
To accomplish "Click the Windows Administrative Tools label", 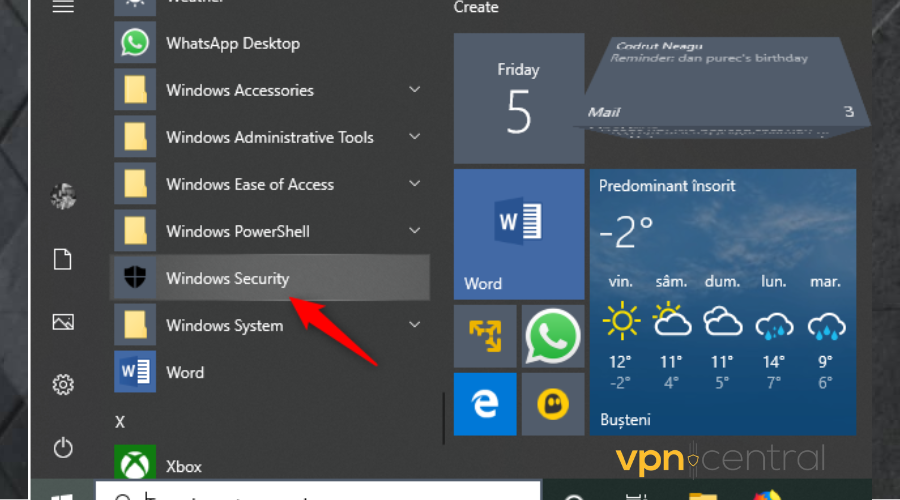I will point(270,137).
